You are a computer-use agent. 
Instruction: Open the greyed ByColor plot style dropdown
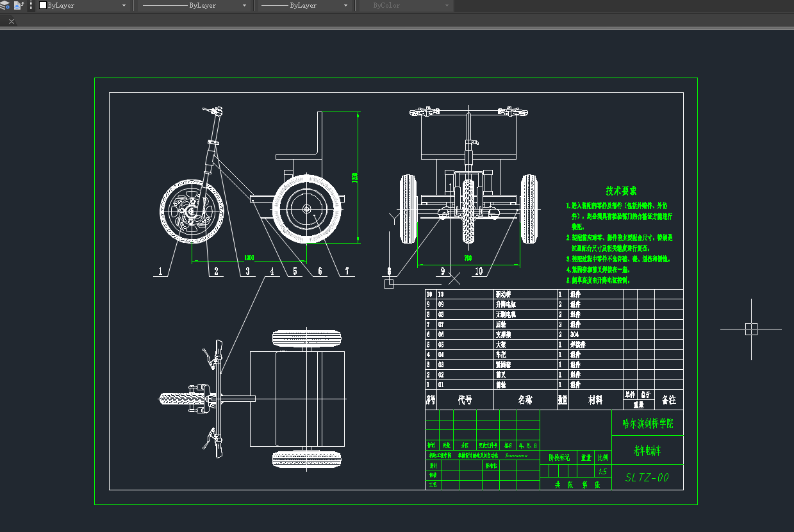447,5
